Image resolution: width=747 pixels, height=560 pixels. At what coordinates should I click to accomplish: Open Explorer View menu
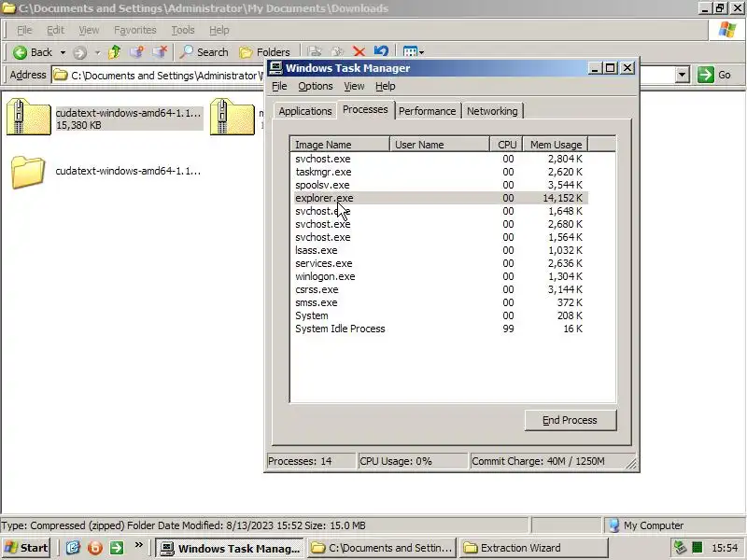pyautogui.click(x=89, y=30)
